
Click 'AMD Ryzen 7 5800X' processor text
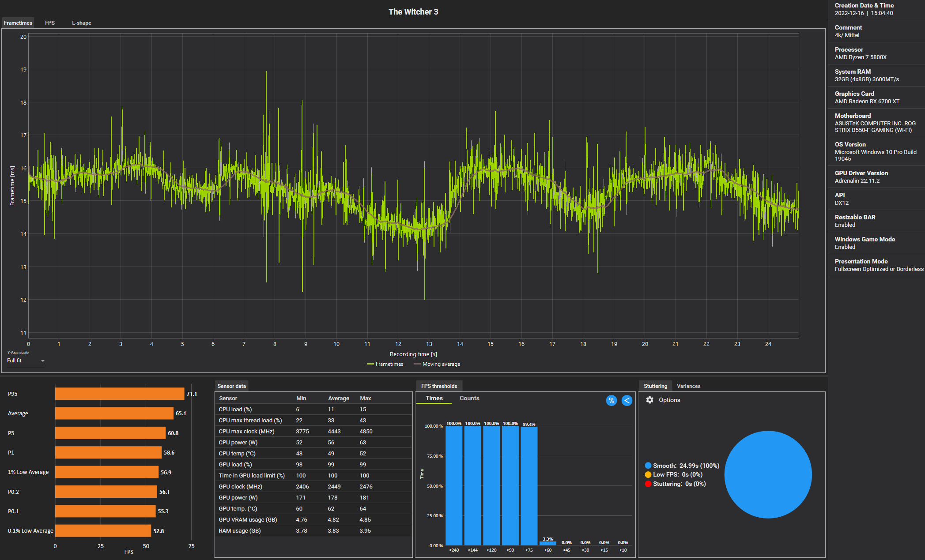861,57
